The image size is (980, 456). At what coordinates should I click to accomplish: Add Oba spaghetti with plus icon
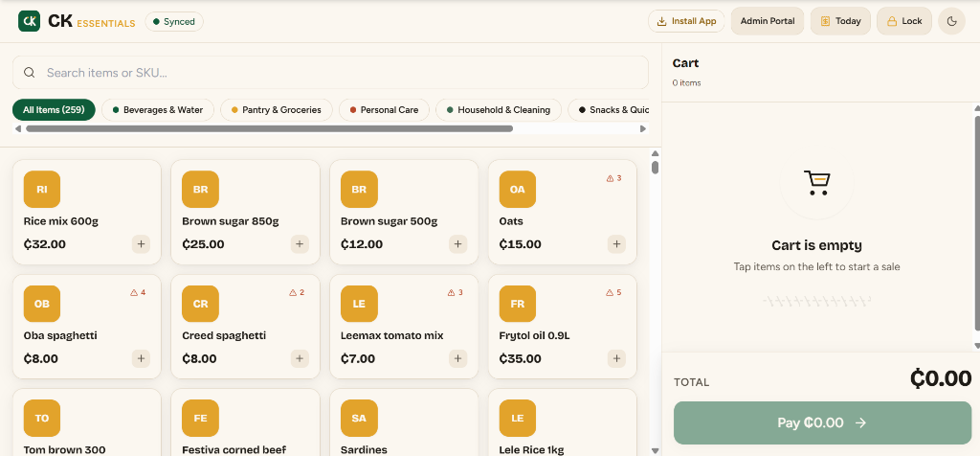pos(141,358)
